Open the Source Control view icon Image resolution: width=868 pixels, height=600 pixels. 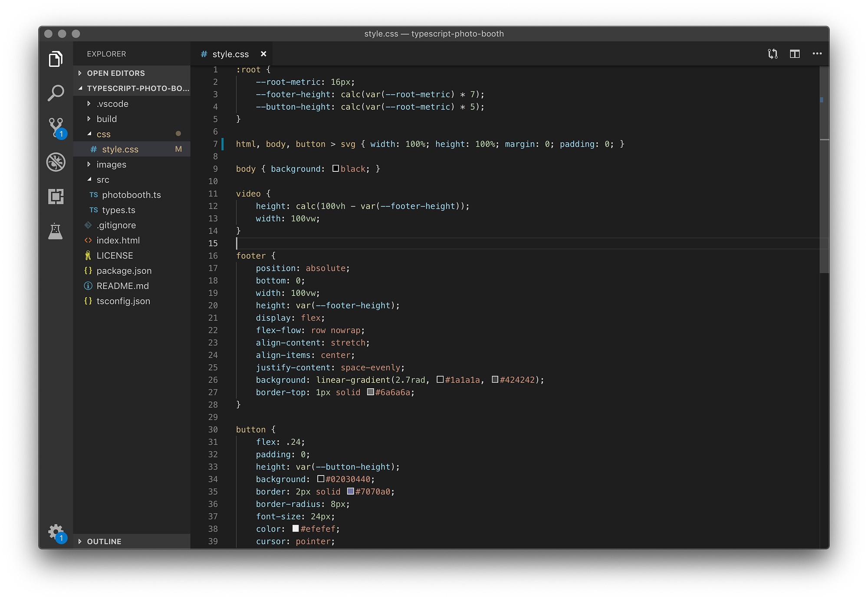click(x=56, y=127)
